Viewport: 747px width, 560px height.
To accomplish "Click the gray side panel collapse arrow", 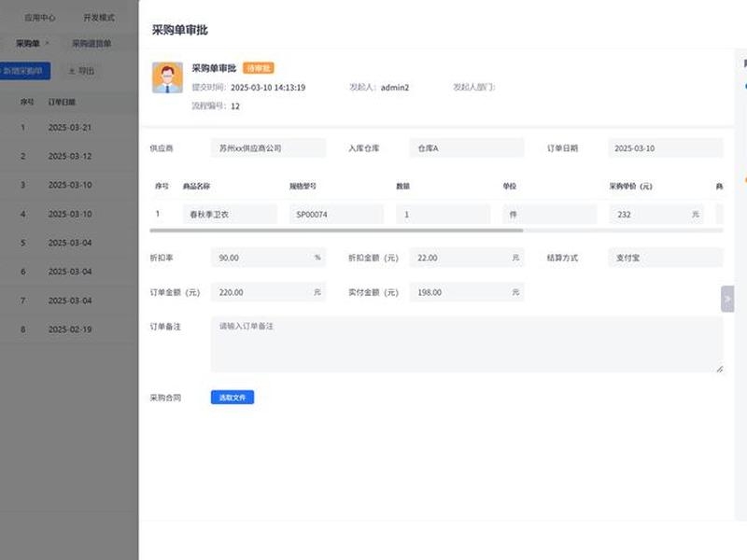I will coord(727,299).
